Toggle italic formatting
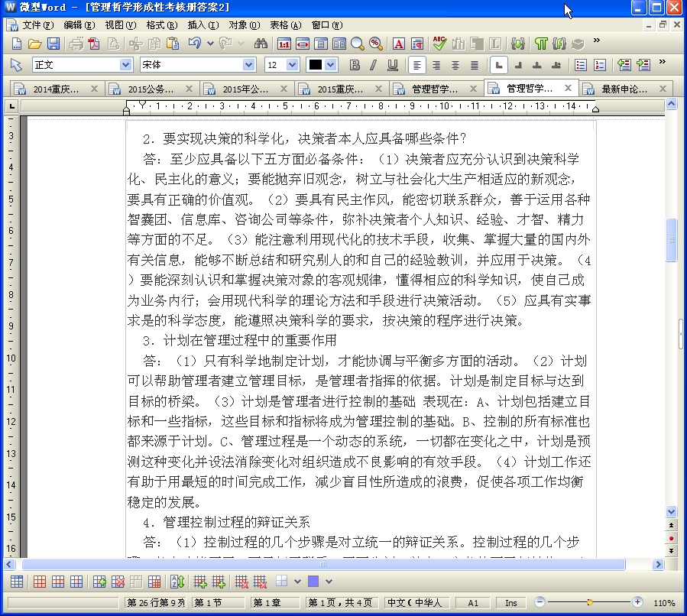The image size is (687, 616). (x=373, y=65)
